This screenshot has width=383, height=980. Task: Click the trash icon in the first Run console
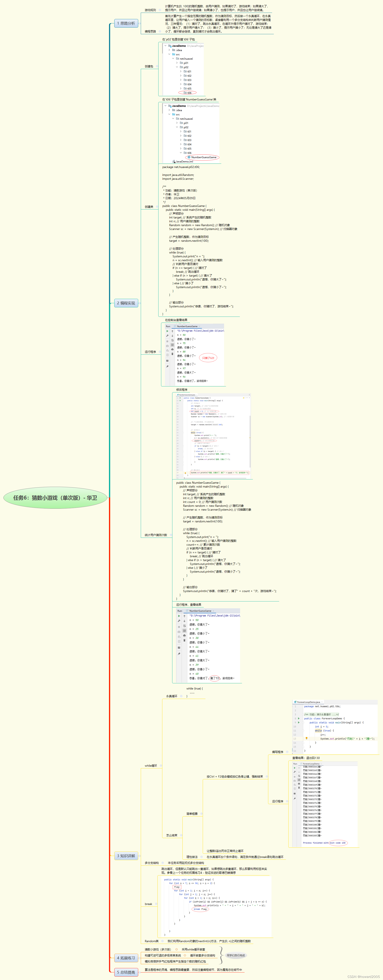click(172, 354)
